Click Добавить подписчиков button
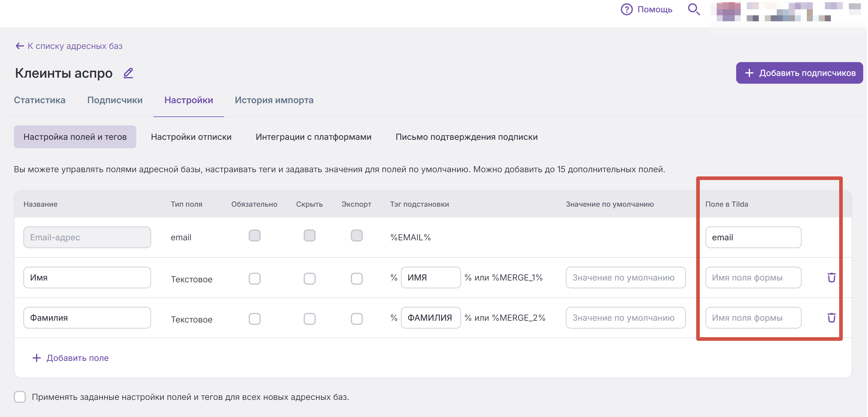This screenshot has width=868, height=417. (799, 73)
